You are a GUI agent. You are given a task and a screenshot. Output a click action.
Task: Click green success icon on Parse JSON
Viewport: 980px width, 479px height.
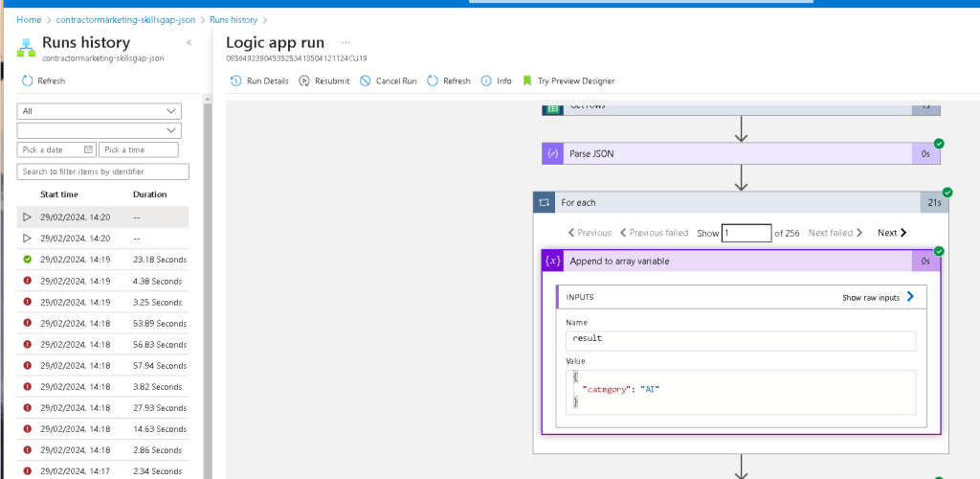coord(939,144)
